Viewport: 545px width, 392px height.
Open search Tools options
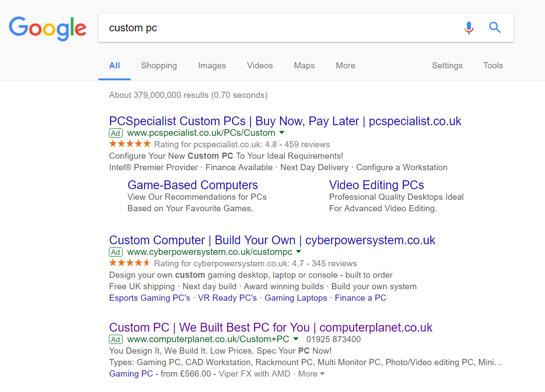click(x=493, y=65)
